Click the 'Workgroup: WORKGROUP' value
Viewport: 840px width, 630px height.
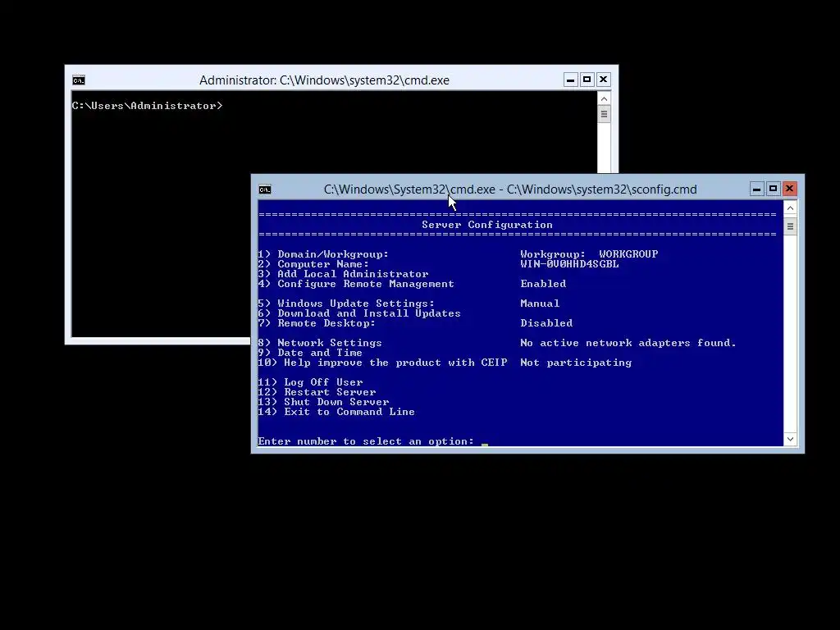(x=589, y=254)
